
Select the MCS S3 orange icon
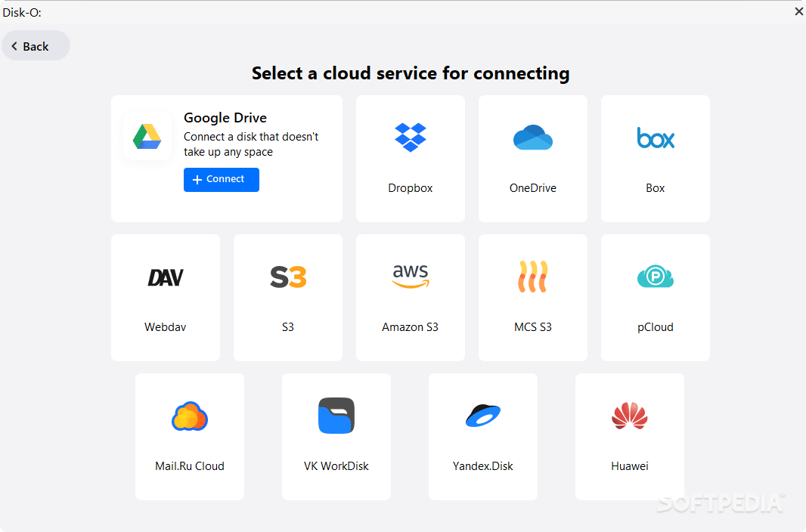532,277
